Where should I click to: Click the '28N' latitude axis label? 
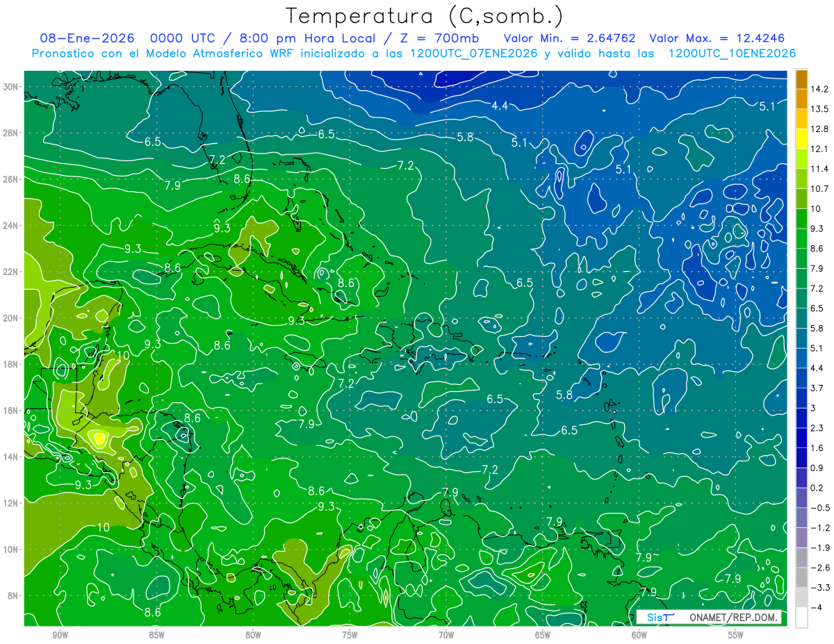point(10,133)
